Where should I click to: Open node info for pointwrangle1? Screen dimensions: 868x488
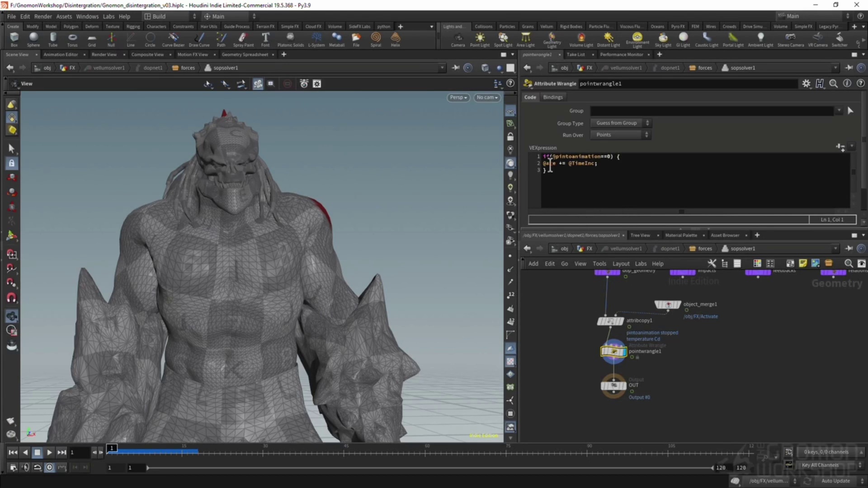tap(847, 84)
